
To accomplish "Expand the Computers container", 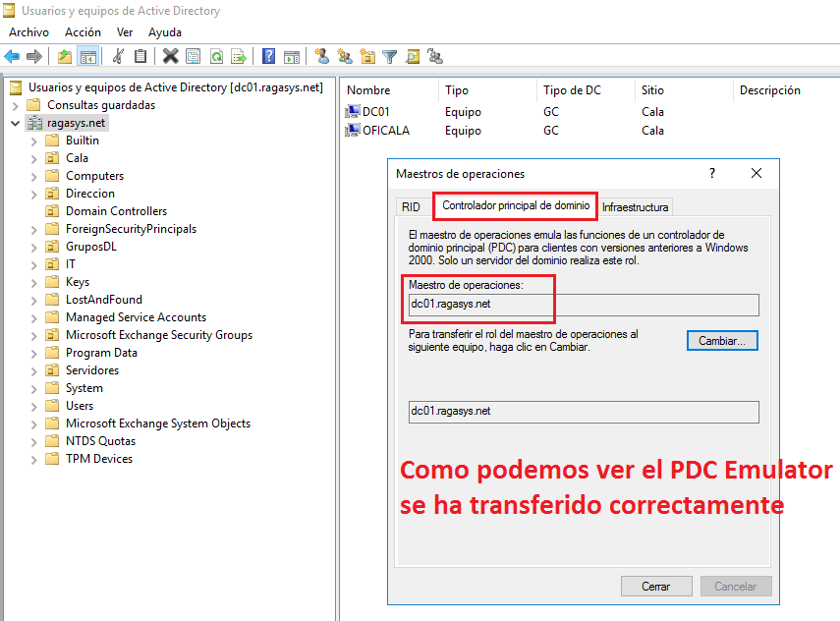I will tap(33, 176).
